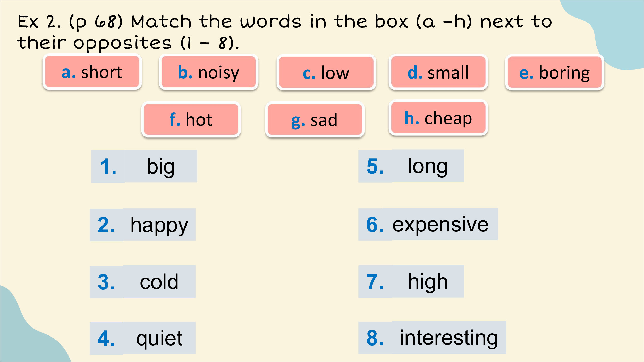This screenshot has height=362, width=644.
Task: Click item 1 'big'
Action: [144, 166]
